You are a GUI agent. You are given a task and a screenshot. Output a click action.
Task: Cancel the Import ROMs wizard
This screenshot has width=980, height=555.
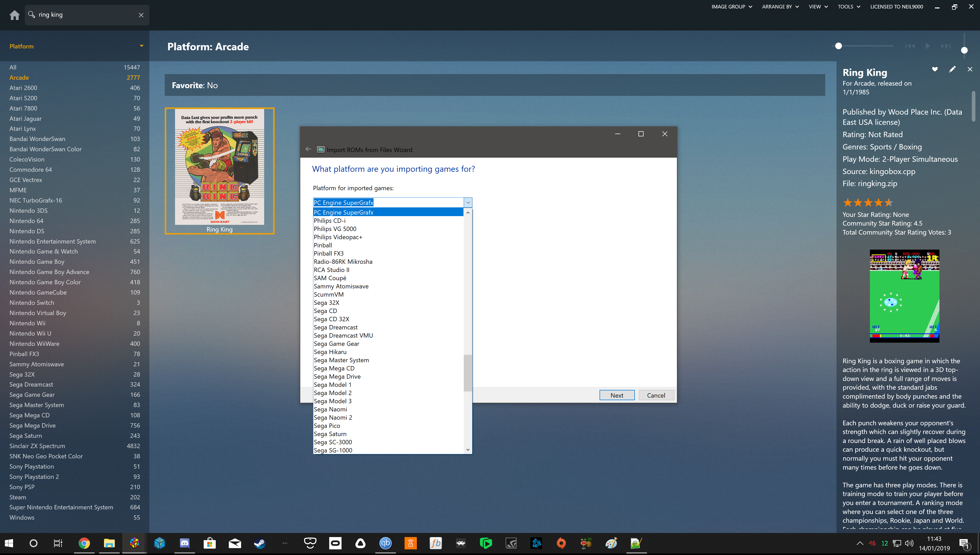[x=656, y=395]
